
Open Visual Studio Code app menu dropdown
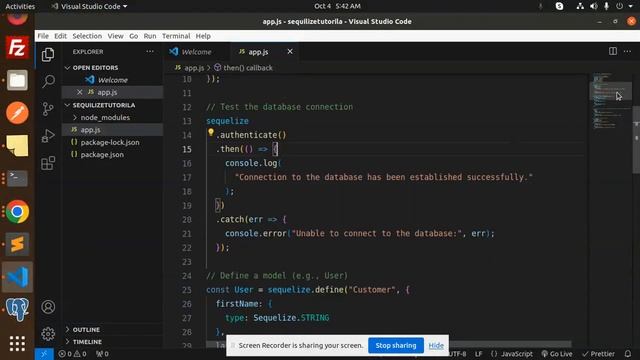point(89,6)
